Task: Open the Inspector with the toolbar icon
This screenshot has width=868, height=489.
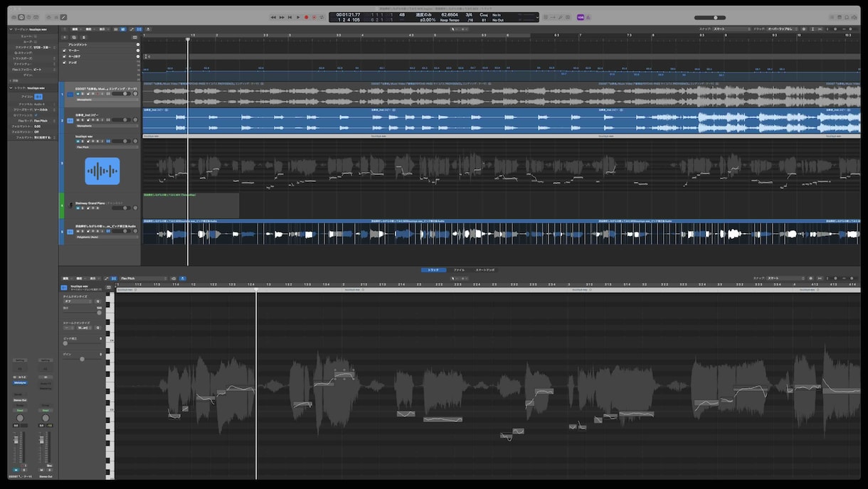Action: coord(21,17)
